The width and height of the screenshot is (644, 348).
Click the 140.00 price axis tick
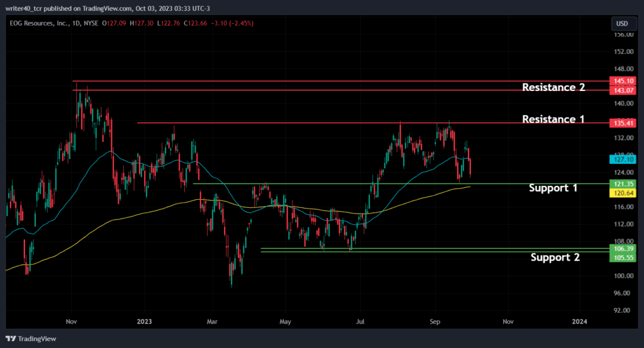623,104
